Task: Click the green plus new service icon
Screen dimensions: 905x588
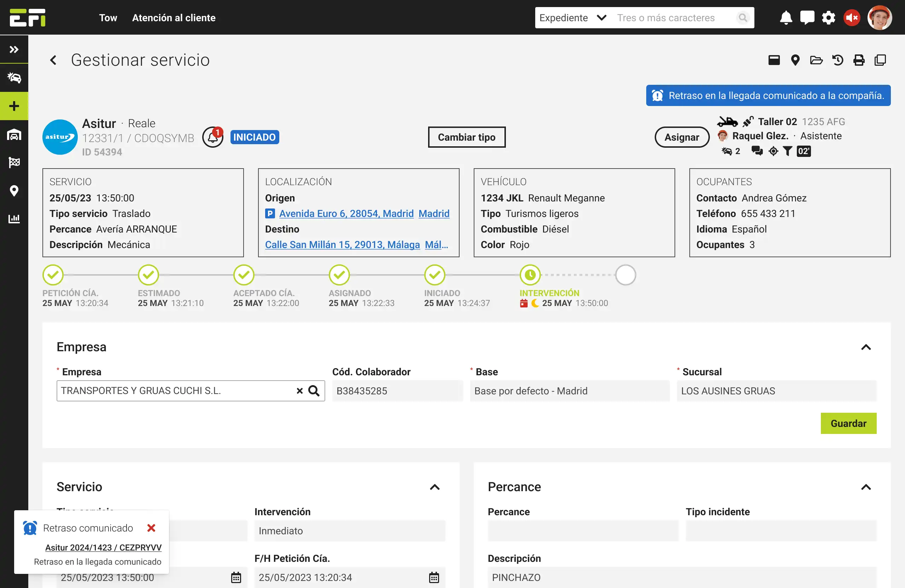Action: pos(14,106)
